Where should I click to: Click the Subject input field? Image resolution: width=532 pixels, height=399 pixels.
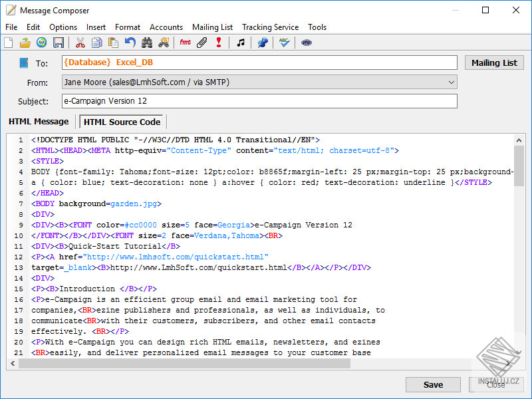pos(259,101)
